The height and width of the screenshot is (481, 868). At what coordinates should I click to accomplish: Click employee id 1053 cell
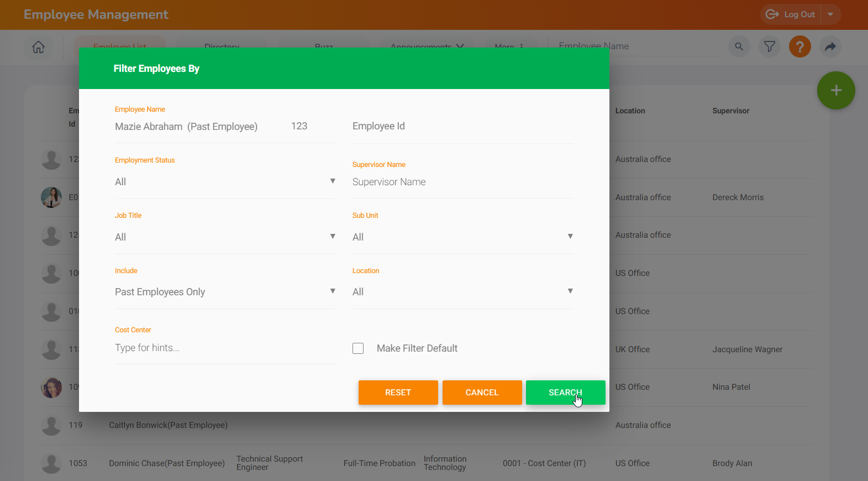(78, 463)
